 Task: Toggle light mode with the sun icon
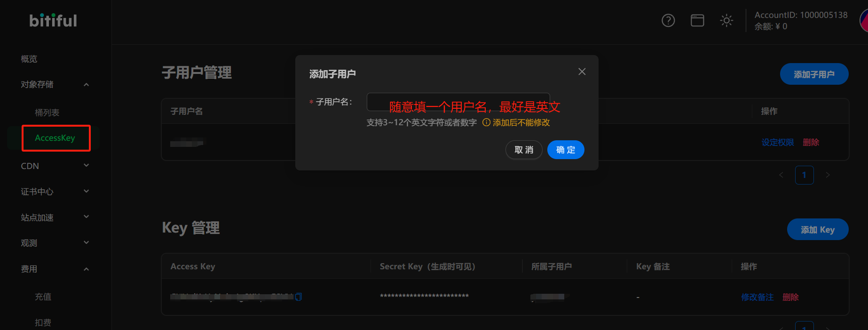(726, 21)
